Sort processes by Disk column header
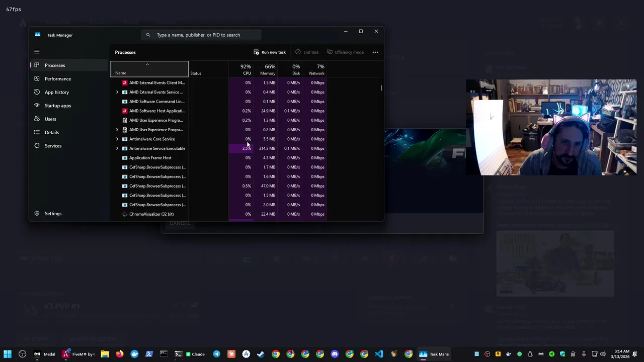 290,69
